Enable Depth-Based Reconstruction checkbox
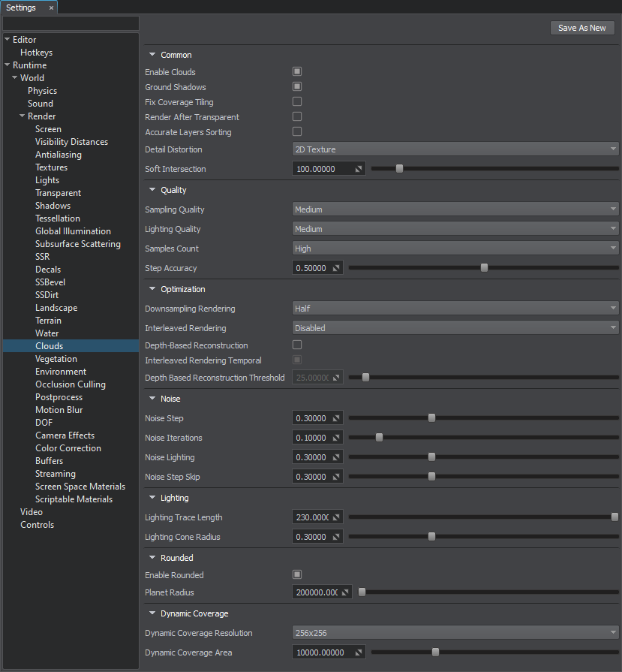The height and width of the screenshot is (672, 622). click(x=297, y=345)
